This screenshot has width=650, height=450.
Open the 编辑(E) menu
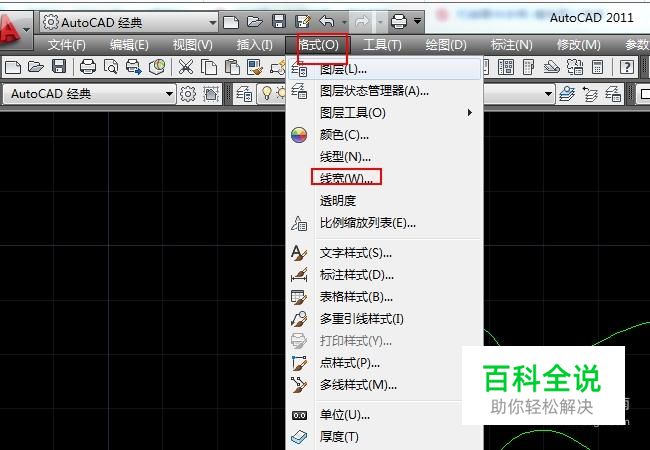tap(129, 45)
